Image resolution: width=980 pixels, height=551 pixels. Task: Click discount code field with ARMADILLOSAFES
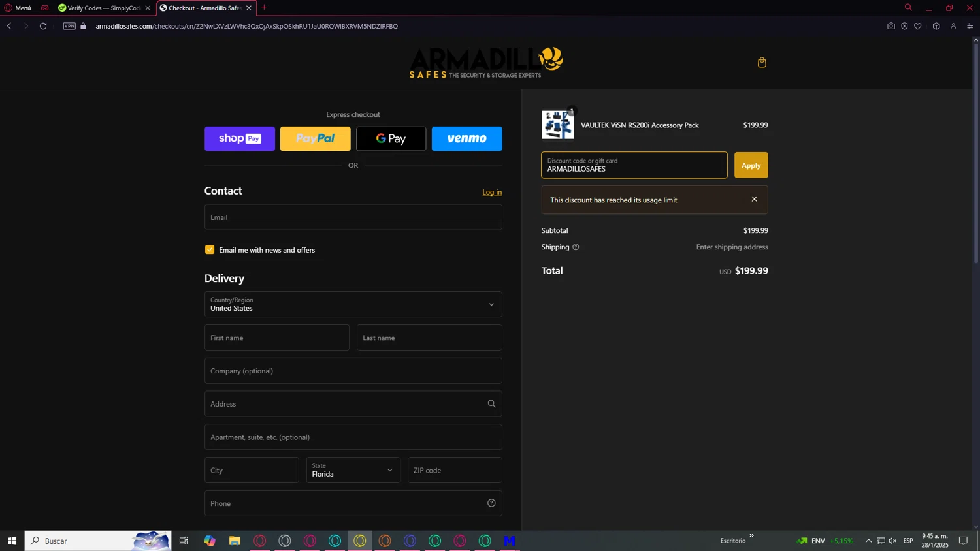click(634, 165)
